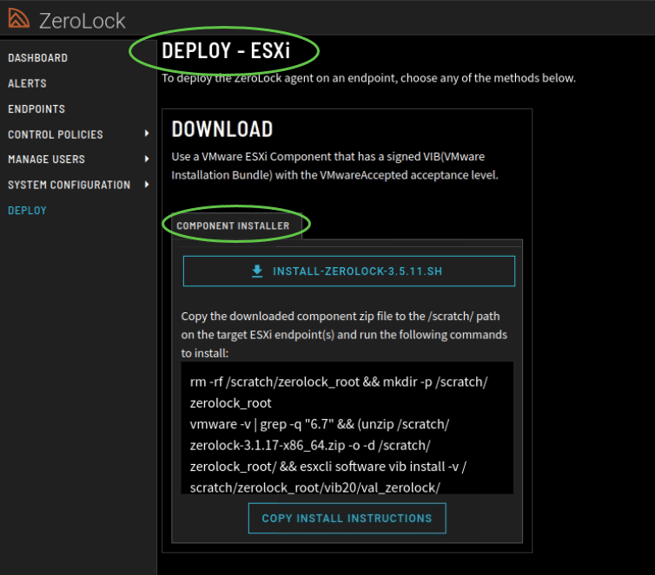Click the ZeroLock logo icon
Screen dimensions: 655x575
click(19, 18)
